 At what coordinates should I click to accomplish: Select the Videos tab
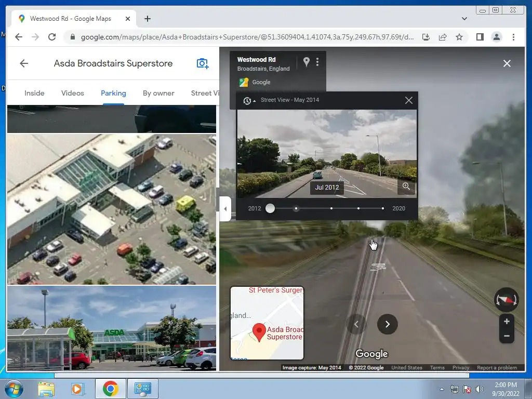point(73,93)
